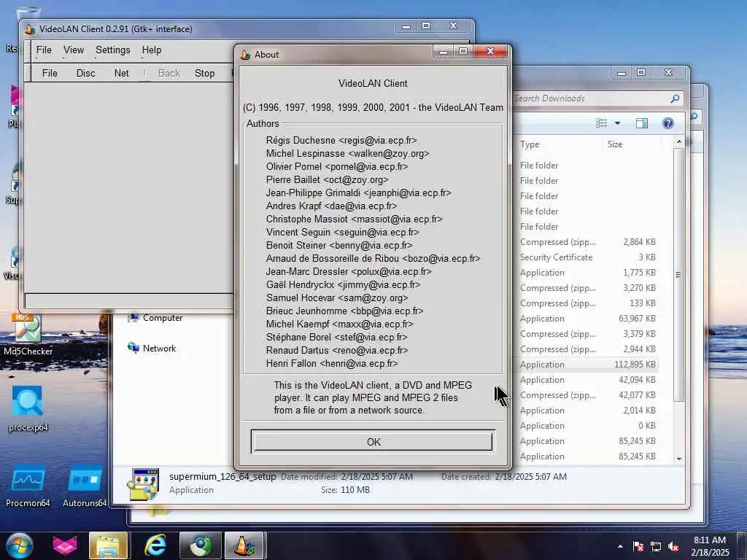Screen dimensions: 747x560
Task: Maximize the VideoLAN Client window
Action: [x=426, y=26]
